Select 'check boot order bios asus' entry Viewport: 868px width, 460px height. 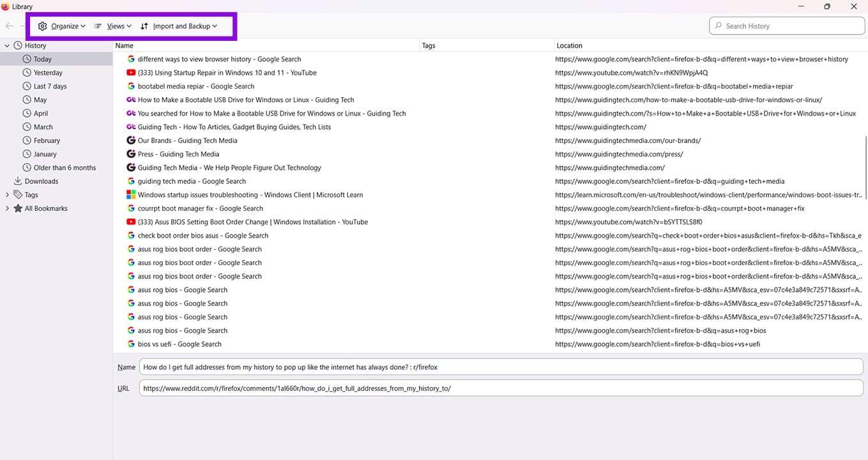click(203, 236)
